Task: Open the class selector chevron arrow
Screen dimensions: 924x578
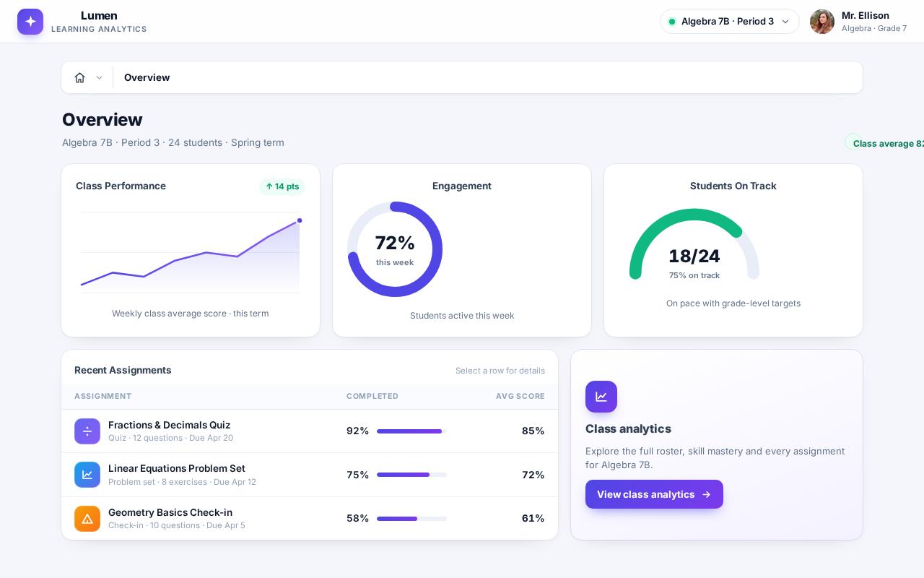Action: 785,22
